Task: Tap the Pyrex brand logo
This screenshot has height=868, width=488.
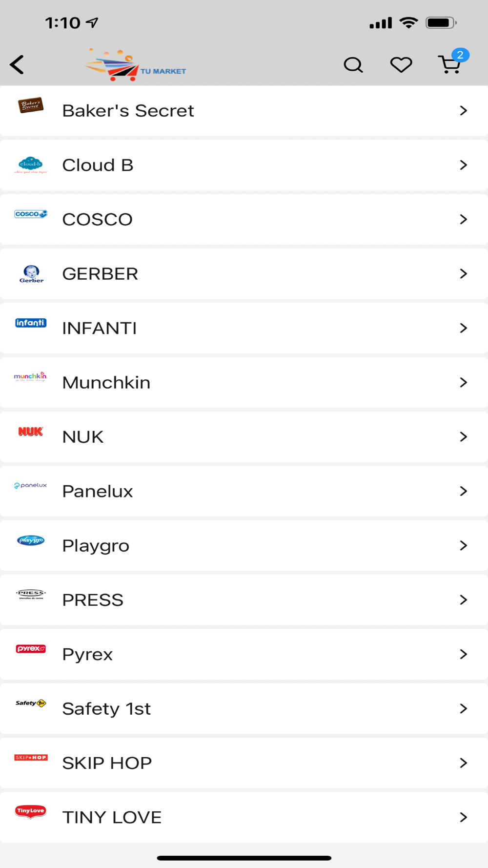Action: point(31,649)
